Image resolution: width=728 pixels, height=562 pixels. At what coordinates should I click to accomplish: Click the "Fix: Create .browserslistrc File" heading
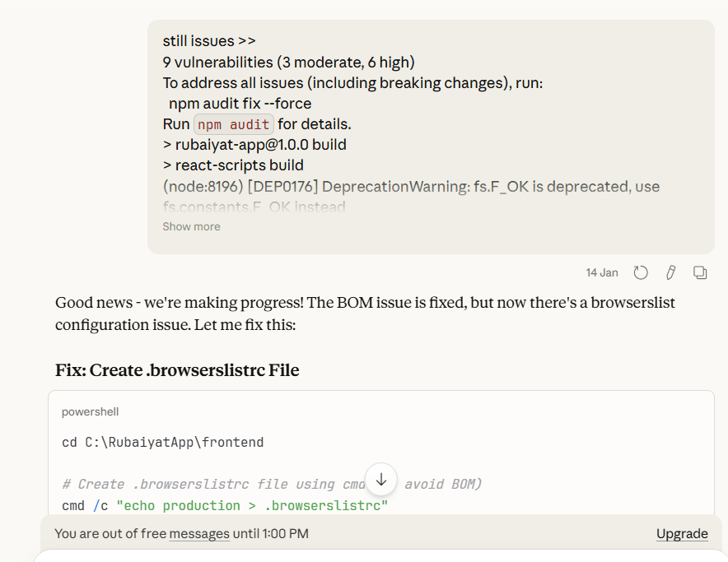click(177, 370)
